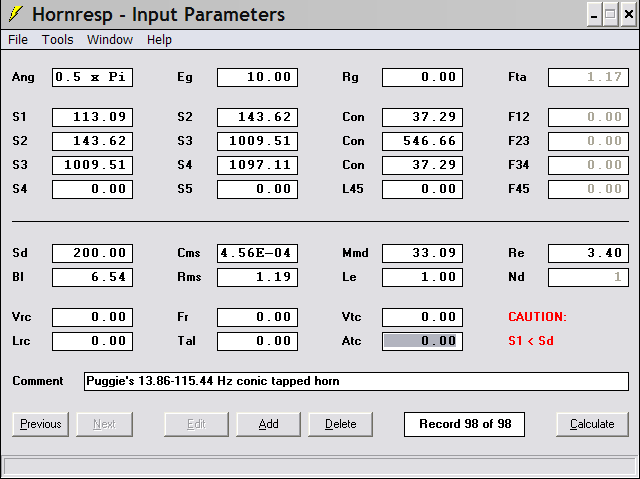Open the File menu
640x479 pixels.
tap(18, 40)
